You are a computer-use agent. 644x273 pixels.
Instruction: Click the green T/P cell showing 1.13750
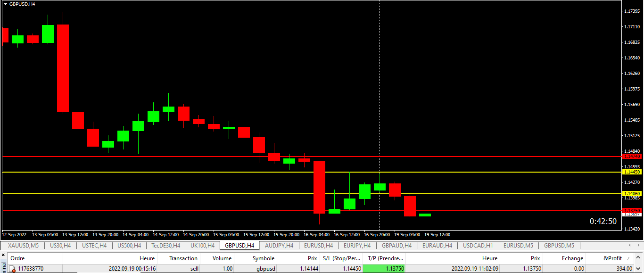[x=384, y=269]
